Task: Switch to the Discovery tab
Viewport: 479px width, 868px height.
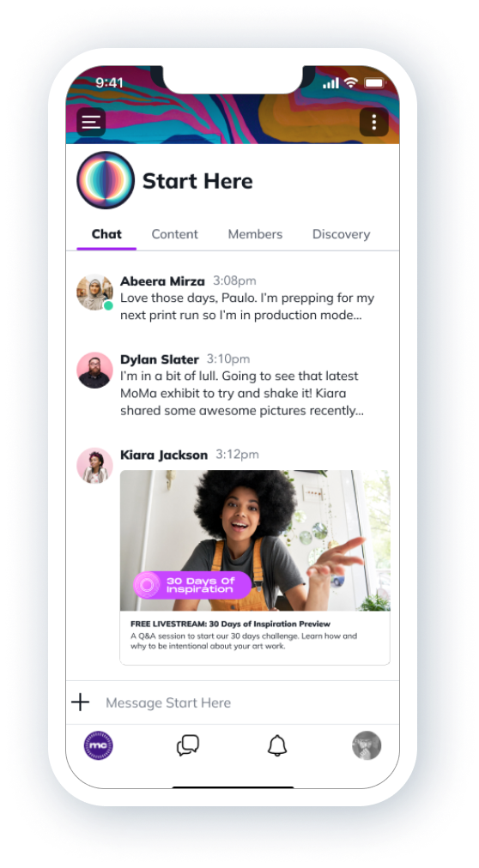Action: (x=341, y=234)
